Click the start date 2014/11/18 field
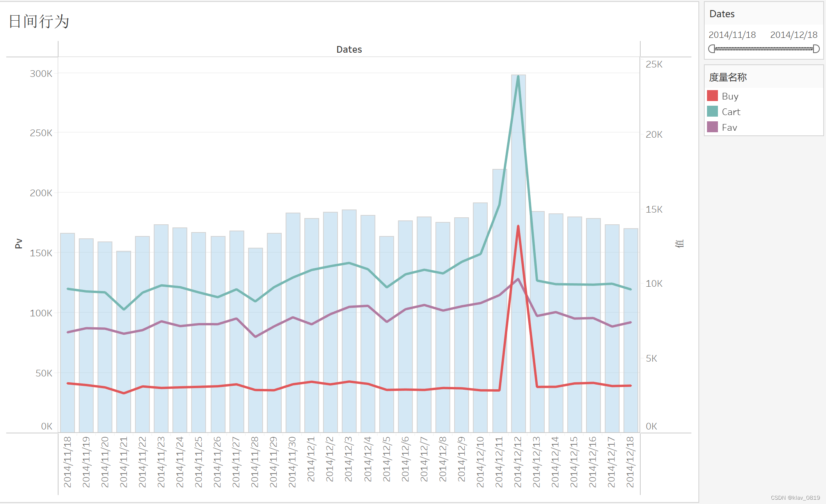This screenshot has width=826, height=504. 732,35
